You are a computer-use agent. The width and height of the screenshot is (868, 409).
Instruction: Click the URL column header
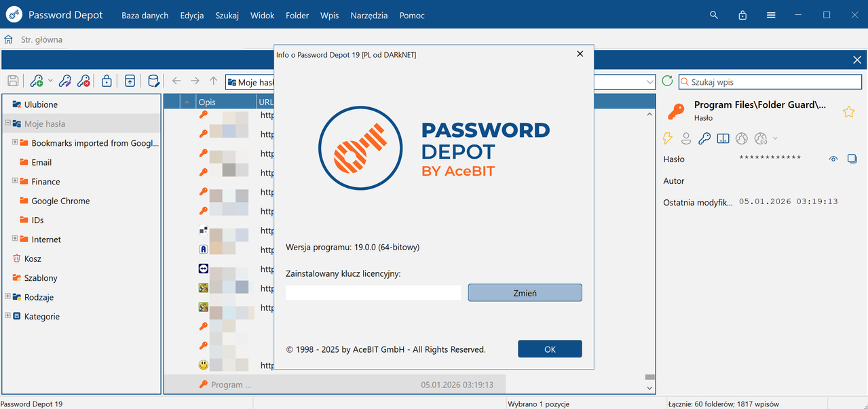pyautogui.click(x=266, y=102)
